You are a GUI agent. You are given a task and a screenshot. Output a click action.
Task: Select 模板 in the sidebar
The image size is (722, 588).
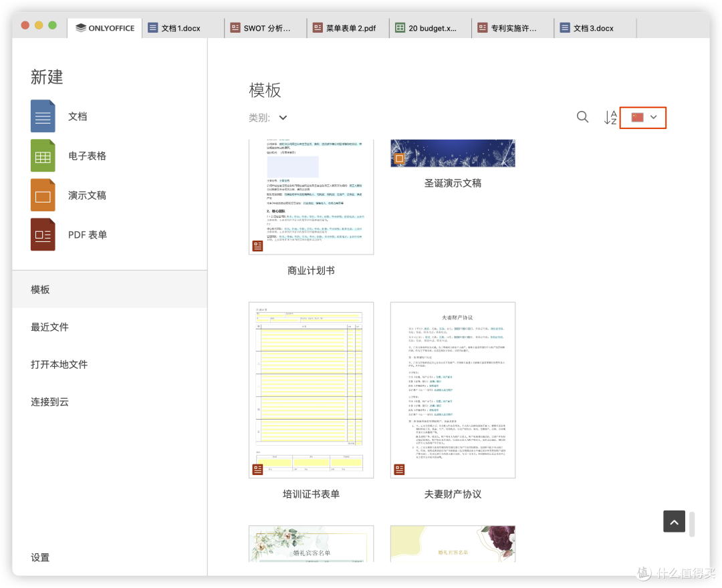point(110,289)
